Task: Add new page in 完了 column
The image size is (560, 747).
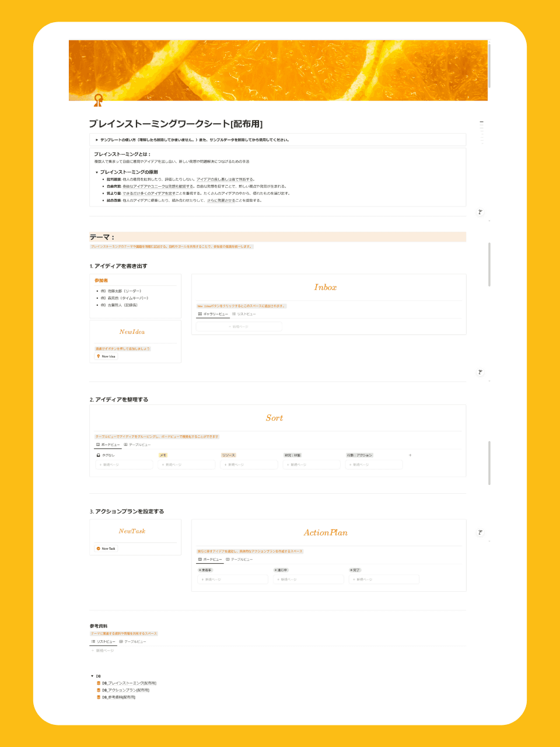Action: tap(383, 580)
